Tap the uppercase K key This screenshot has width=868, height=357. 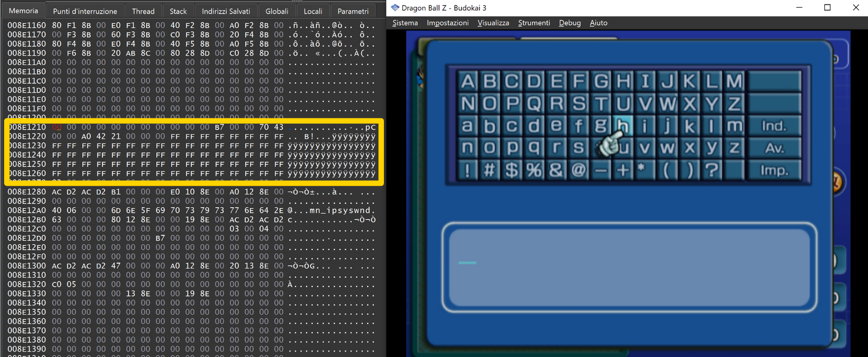click(x=689, y=81)
